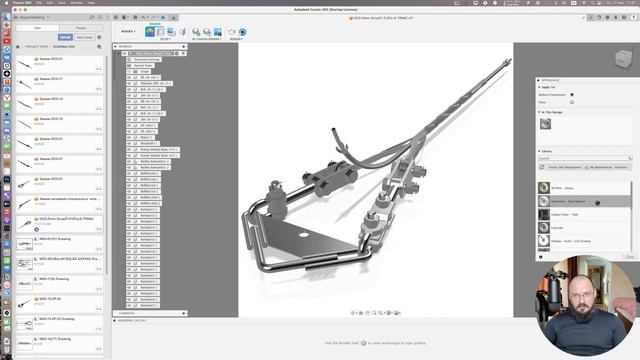Screen dimensions: 640x360
Task: Select Document Settings in browser tree
Action: tap(147, 60)
